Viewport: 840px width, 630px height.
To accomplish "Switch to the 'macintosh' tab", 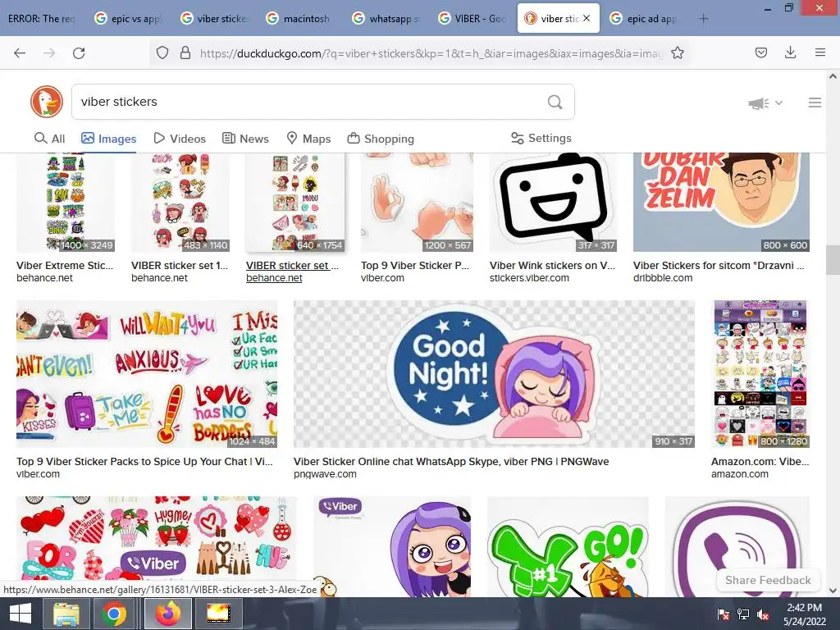I will [299, 19].
